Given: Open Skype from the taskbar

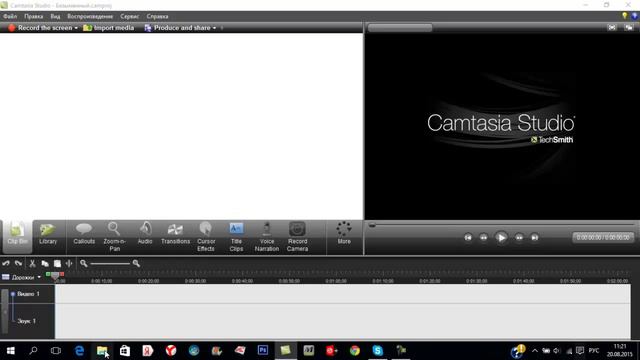Looking at the screenshot, I should [378, 351].
